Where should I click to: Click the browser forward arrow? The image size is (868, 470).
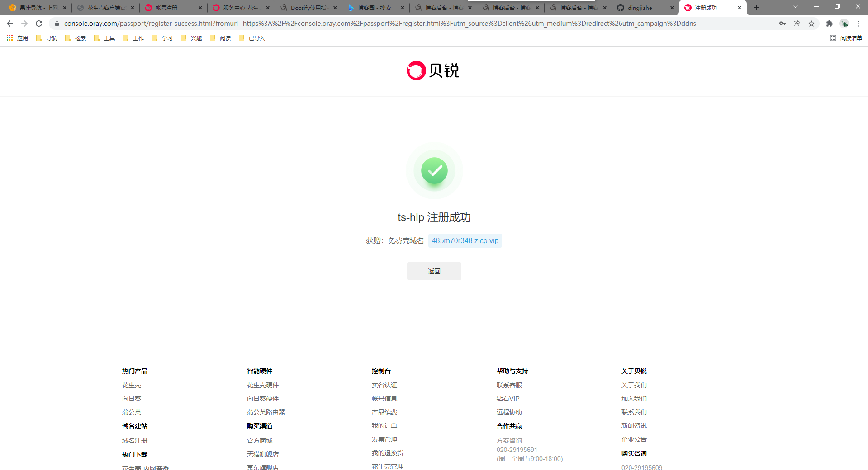(x=24, y=23)
